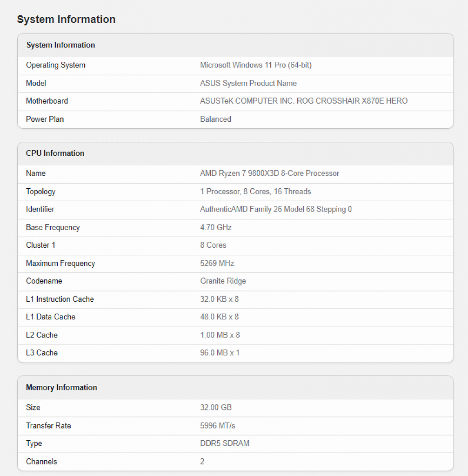The width and height of the screenshot is (468, 476).
Task: Click the 'System Information' page heading
Action: [x=66, y=20]
